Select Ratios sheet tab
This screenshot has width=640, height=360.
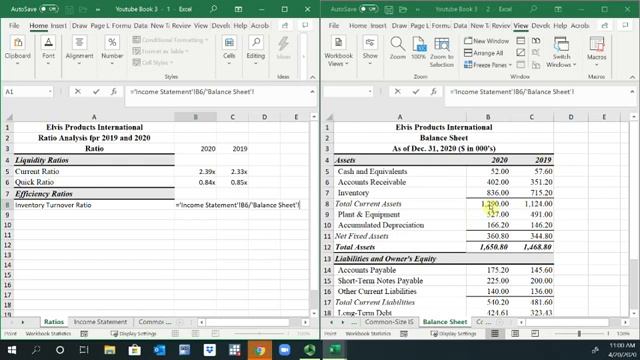[54, 322]
